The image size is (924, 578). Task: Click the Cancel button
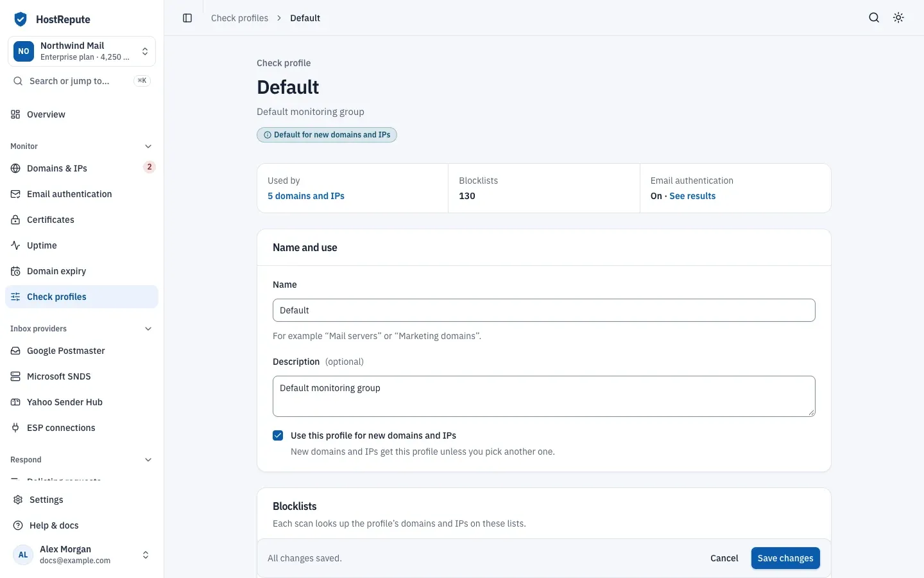[x=724, y=558]
